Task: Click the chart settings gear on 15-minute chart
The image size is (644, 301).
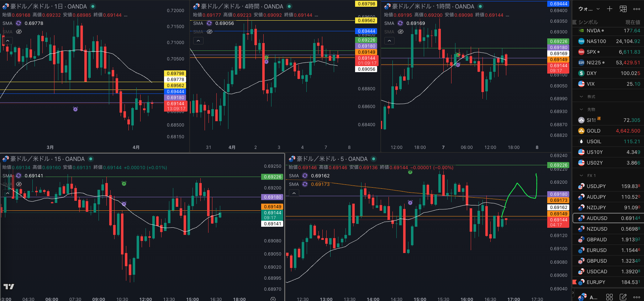Action: click(273, 299)
